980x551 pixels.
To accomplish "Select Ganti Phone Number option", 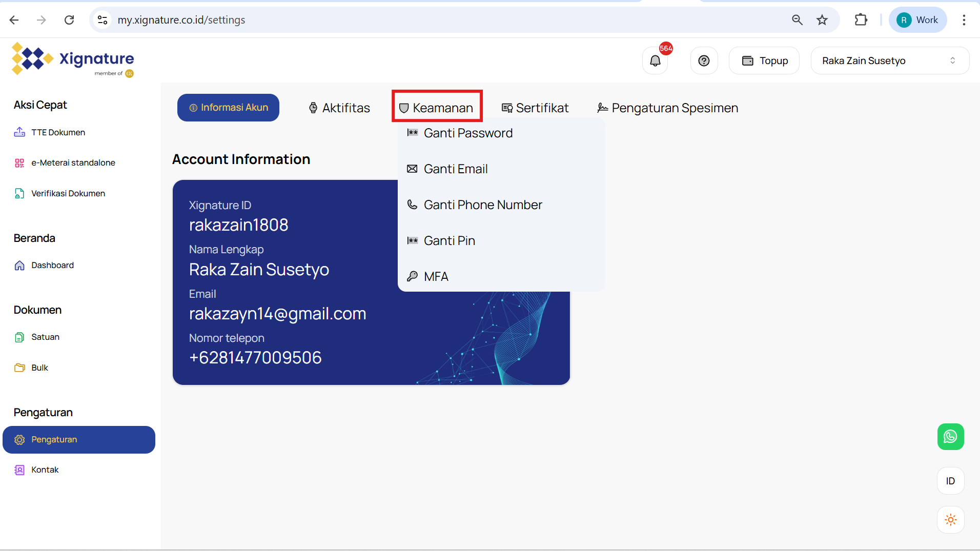I will pos(482,205).
